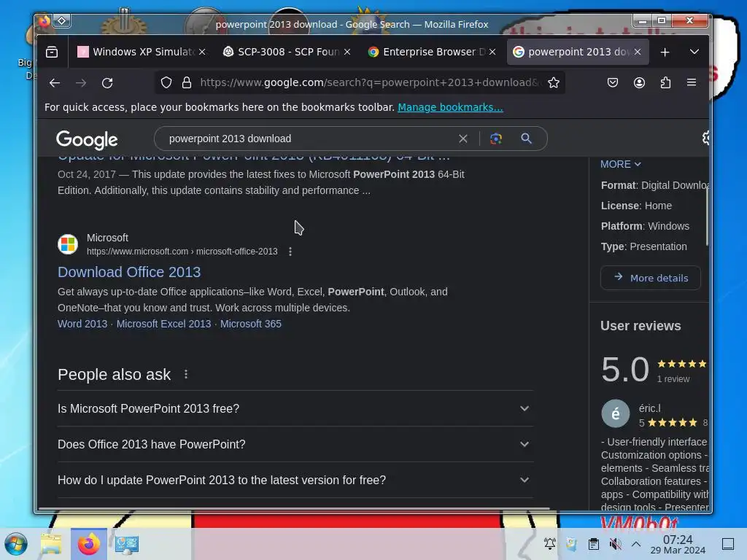Viewport: 747px width, 560px height.
Task: Toggle muted volume icon in tray
Action: pyautogui.click(x=615, y=544)
